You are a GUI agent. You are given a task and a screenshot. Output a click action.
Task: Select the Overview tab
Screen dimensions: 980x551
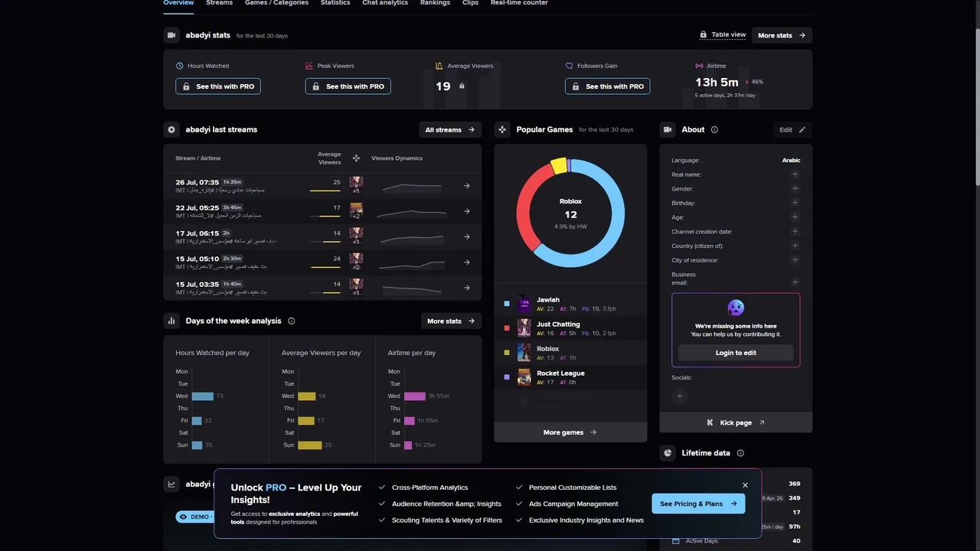point(178,3)
